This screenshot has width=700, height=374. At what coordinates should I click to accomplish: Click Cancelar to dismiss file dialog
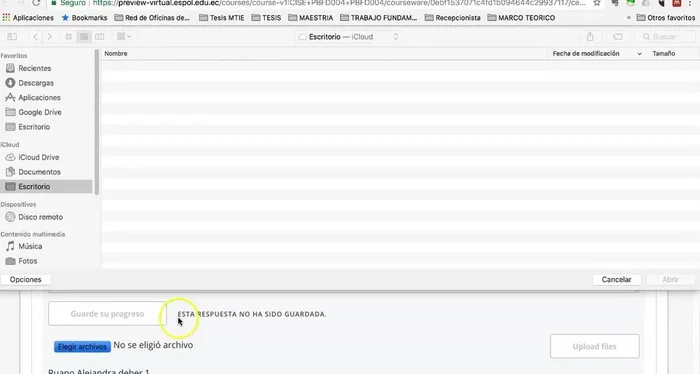pyautogui.click(x=617, y=279)
